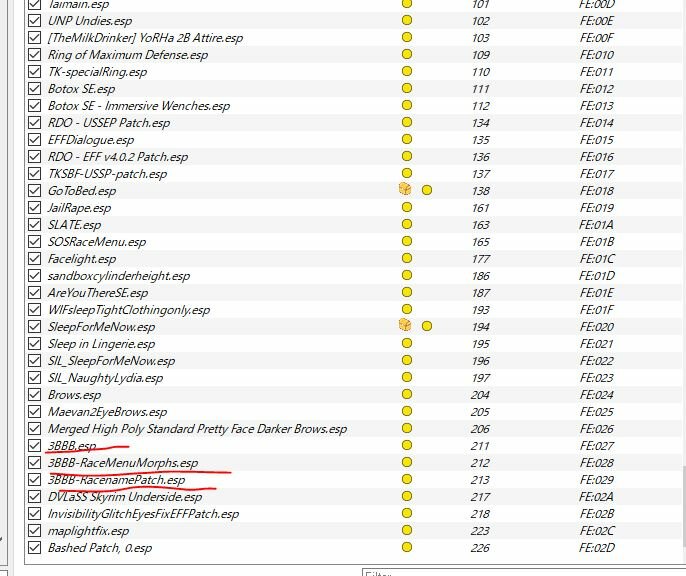Select Merged High Poly Standard Pretty Face Darker Brows.esp
The width and height of the screenshot is (686, 576).
197,429
